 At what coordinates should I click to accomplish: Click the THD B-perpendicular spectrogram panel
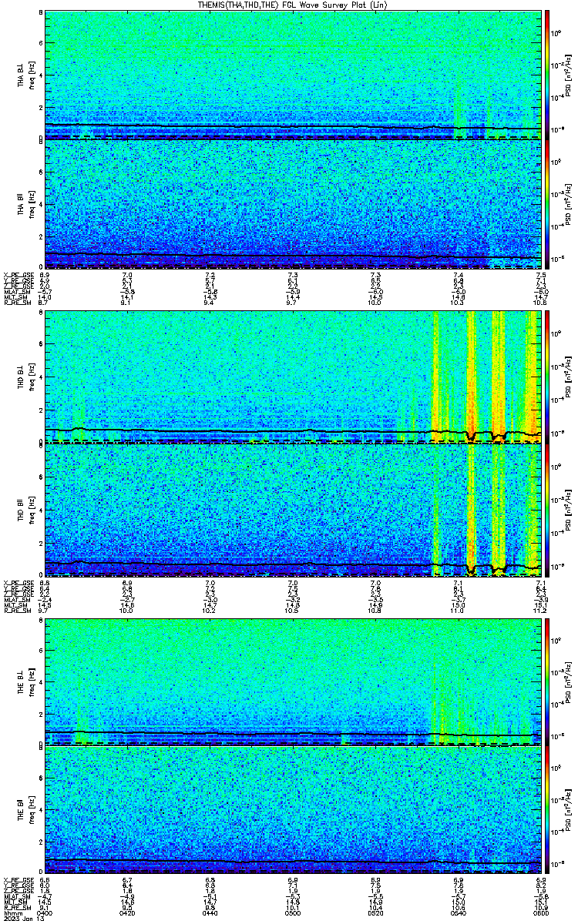click(293, 377)
